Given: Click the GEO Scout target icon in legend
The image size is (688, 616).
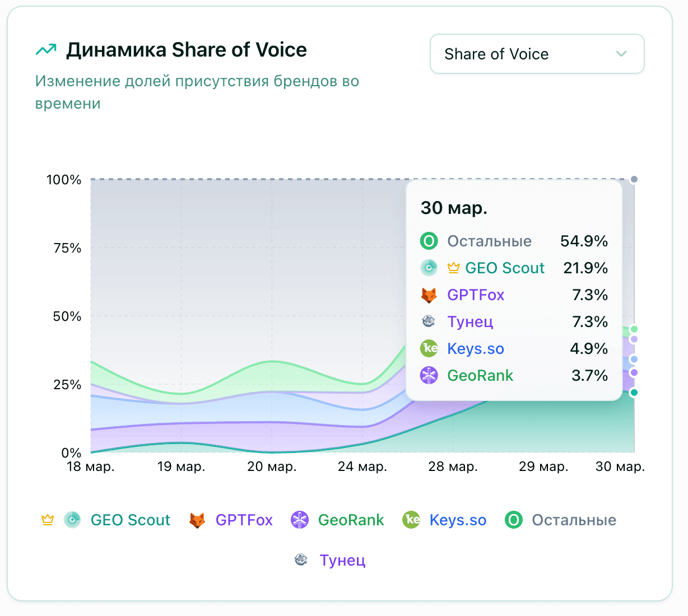Looking at the screenshot, I should coord(73,520).
